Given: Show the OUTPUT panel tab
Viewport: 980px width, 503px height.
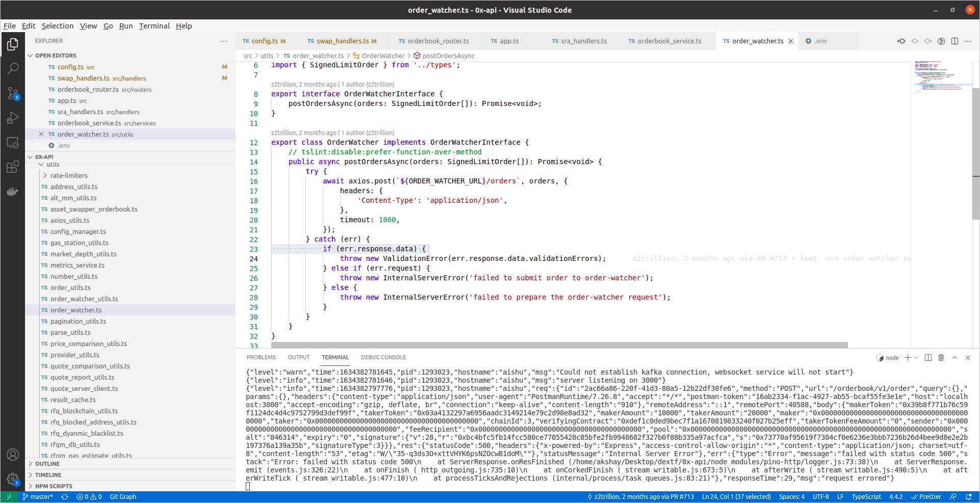Looking at the screenshot, I should pyautogui.click(x=299, y=358).
